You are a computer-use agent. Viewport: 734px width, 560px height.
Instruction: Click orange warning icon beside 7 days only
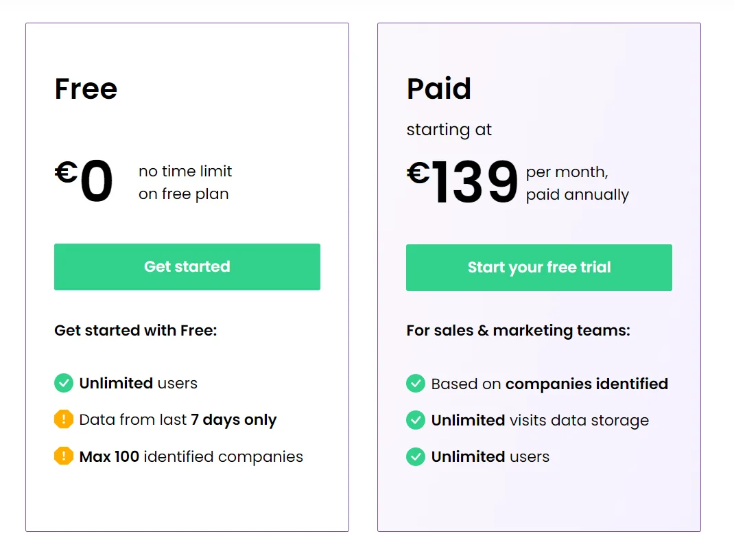[x=64, y=419]
